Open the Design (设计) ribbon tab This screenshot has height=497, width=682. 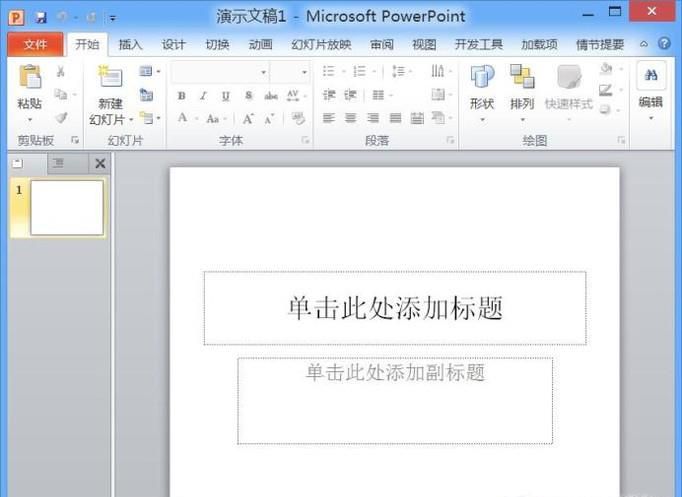pyautogui.click(x=173, y=44)
